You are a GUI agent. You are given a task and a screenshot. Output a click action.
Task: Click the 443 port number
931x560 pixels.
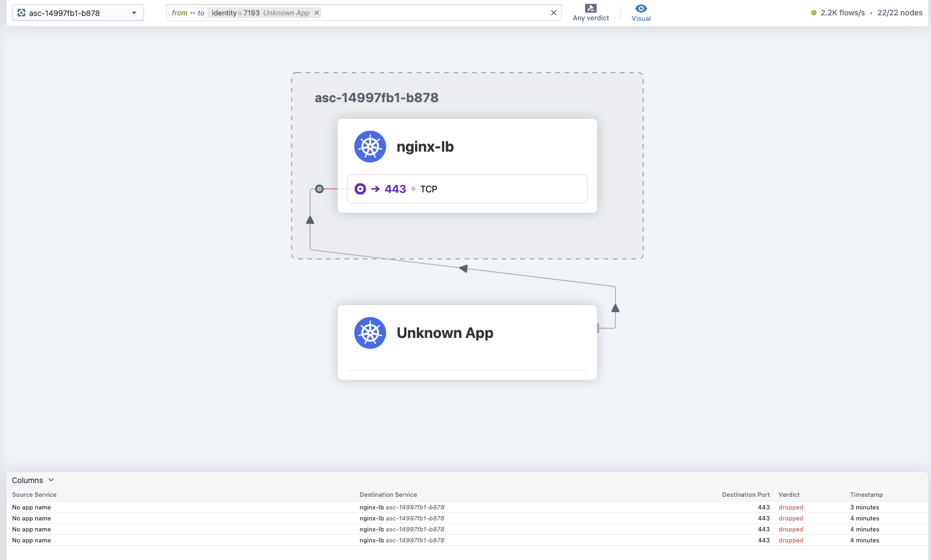click(395, 189)
